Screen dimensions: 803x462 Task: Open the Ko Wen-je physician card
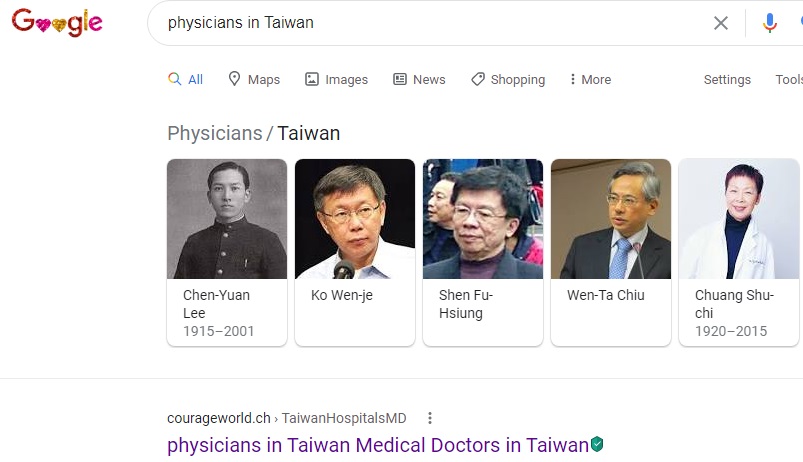pos(355,253)
